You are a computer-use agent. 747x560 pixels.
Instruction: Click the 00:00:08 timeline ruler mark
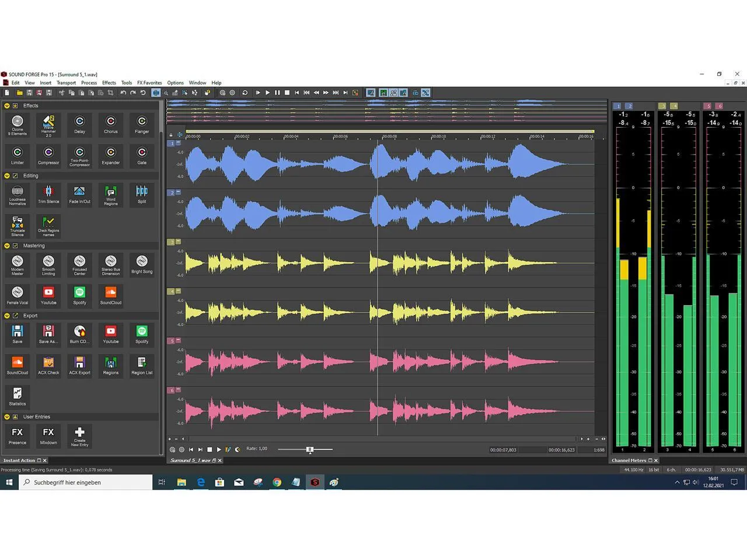click(x=389, y=136)
